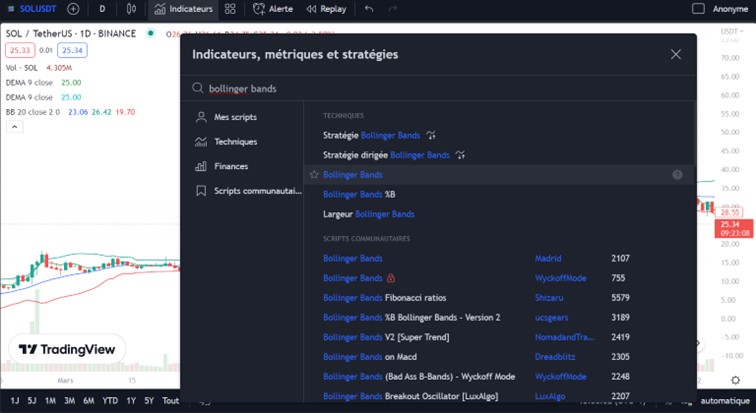The width and height of the screenshot is (756, 413).
Task: Click the Alerte alarm clock icon
Action: pos(259,9)
